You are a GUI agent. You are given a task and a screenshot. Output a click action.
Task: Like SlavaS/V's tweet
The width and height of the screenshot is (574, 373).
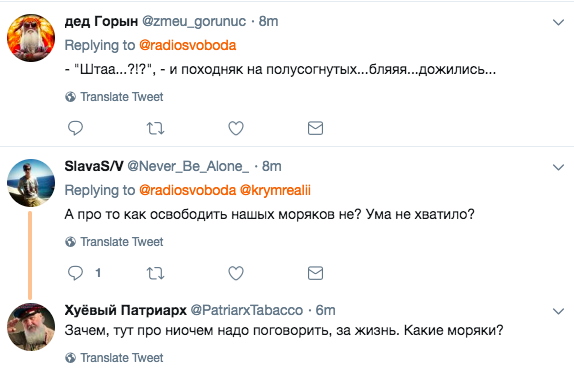(236, 273)
